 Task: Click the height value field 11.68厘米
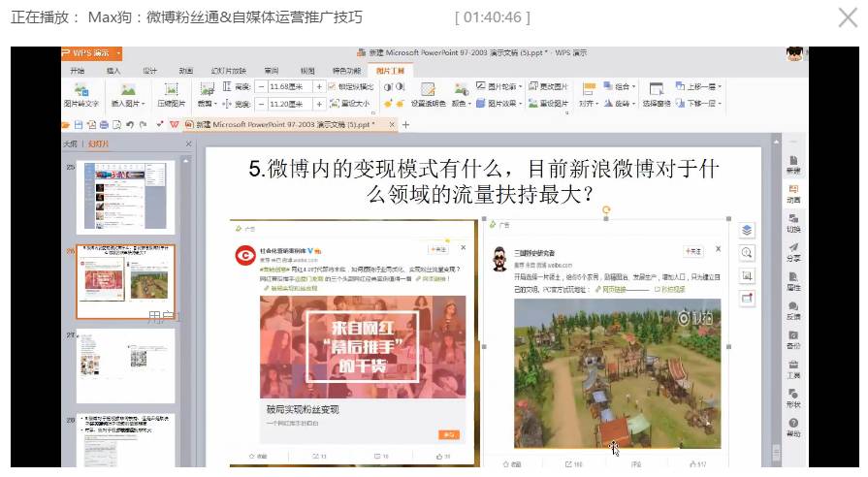click(x=290, y=87)
